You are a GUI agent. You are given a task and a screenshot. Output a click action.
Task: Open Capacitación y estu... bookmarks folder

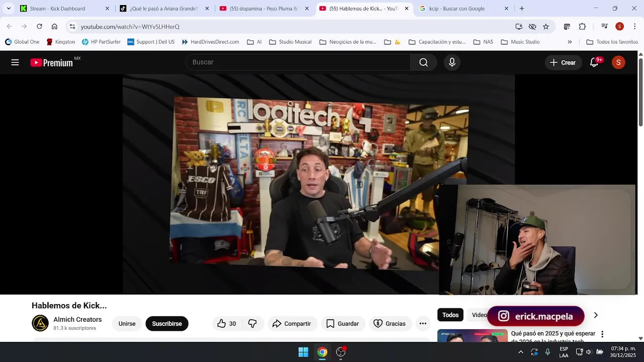(437, 42)
